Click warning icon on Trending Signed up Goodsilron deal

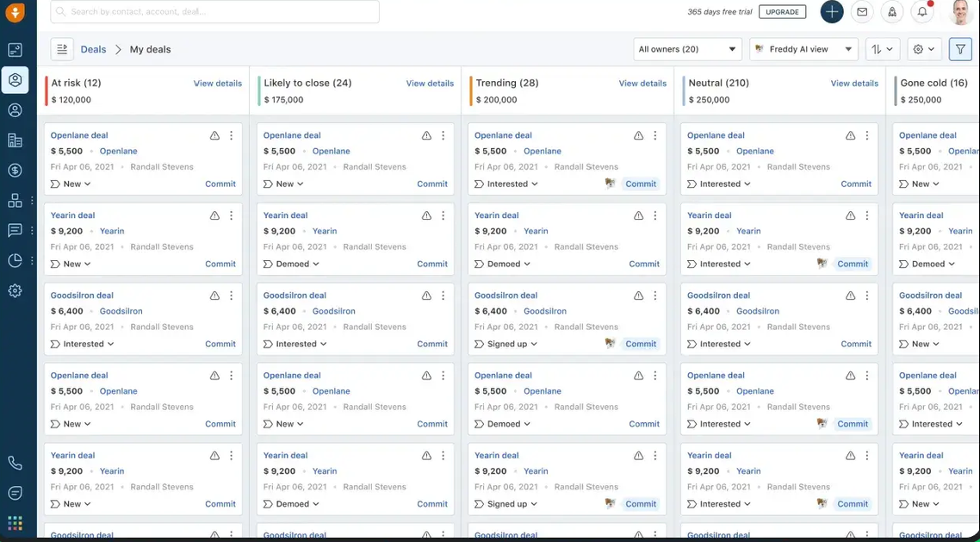coord(638,296)
